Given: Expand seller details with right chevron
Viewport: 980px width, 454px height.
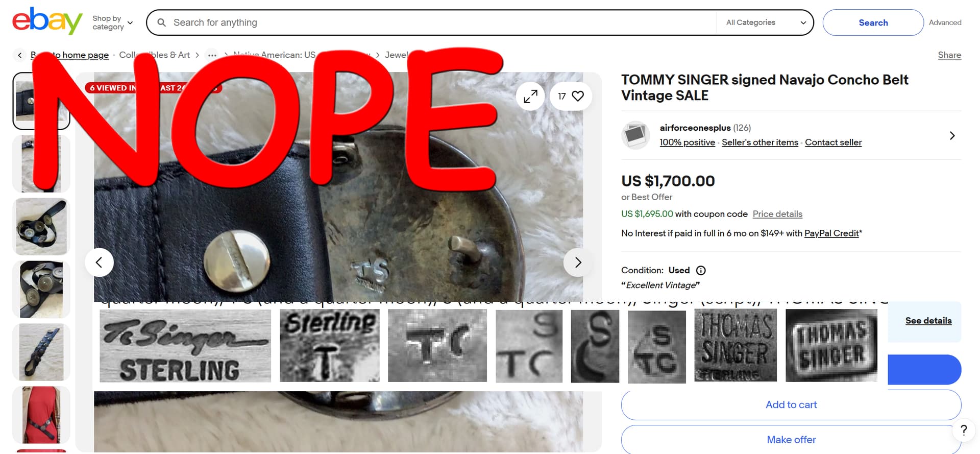Looking at the screenshot, I should (x=952, y=136).
